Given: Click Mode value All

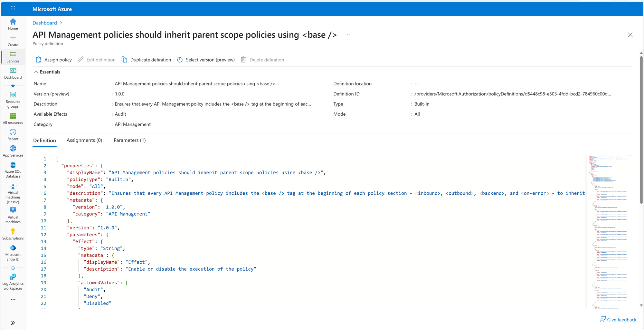Looking at the screenshot, I should click(417, 114).
